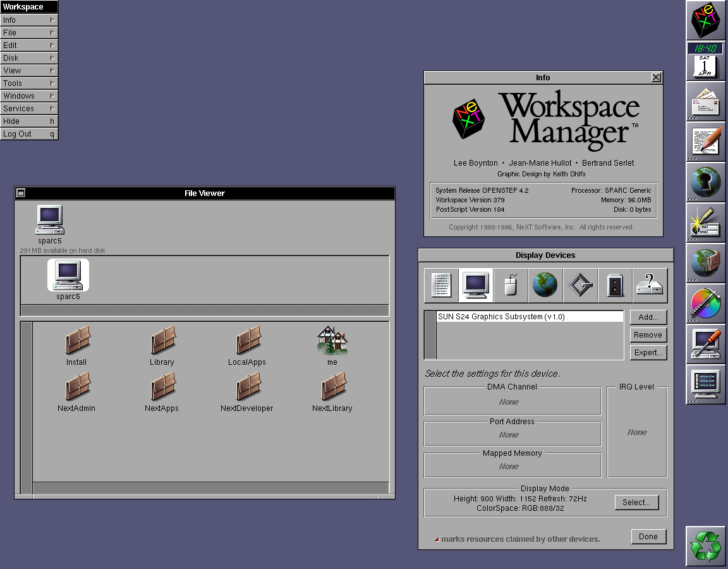Click the File Viewer horizontal scrollbar
Viewport: 728px width, 569px height.
coord(210,487)
